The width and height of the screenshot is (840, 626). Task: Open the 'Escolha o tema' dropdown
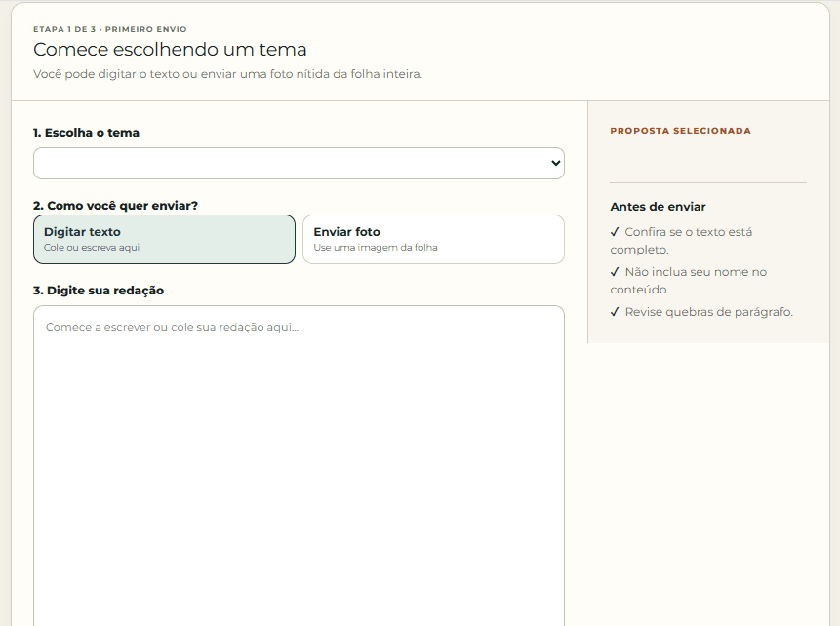(x=299, y=164)
